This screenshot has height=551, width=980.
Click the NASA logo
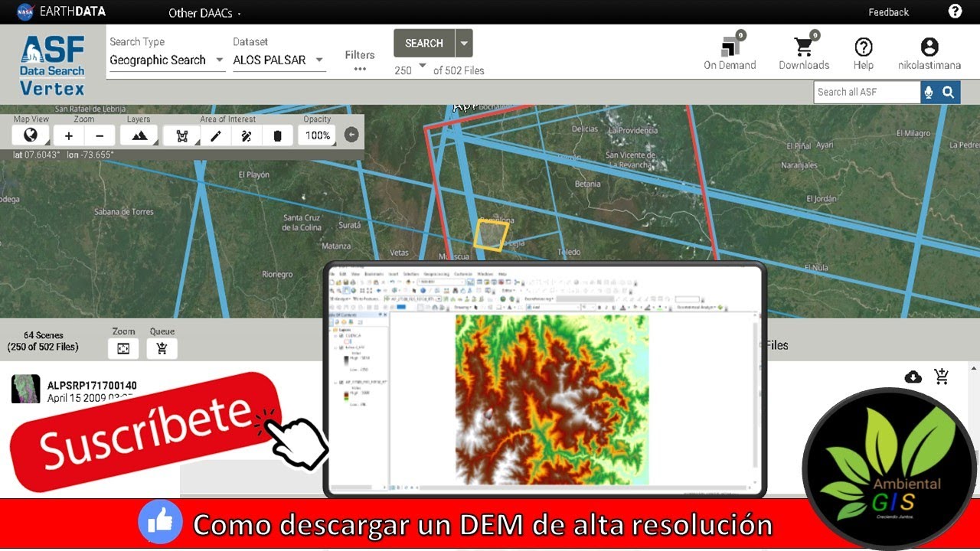coord(25,11)
